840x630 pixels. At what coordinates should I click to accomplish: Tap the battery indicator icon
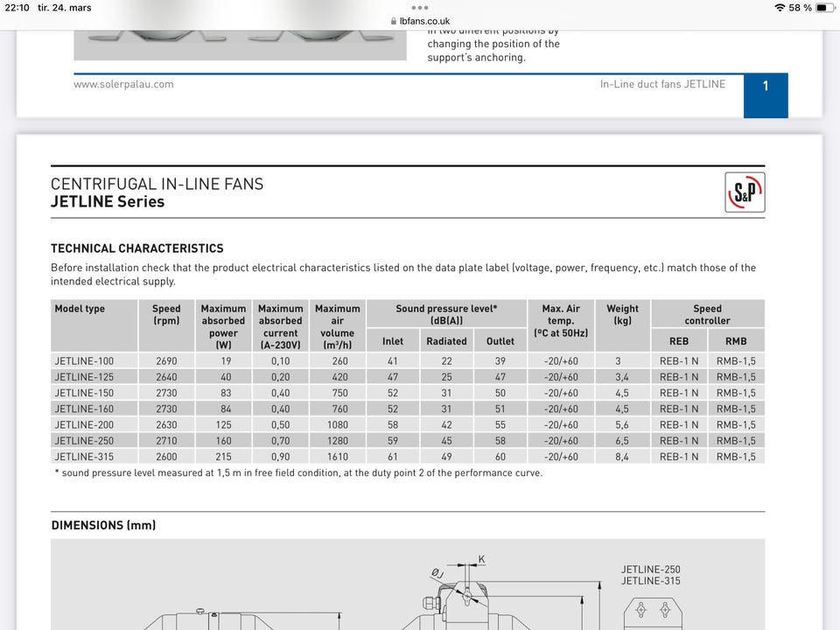[825, 8]
